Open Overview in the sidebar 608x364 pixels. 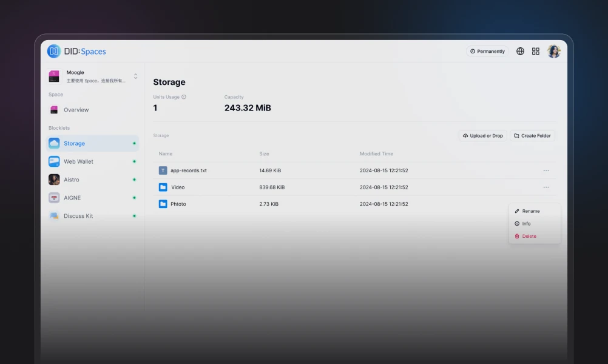point(92,110)
